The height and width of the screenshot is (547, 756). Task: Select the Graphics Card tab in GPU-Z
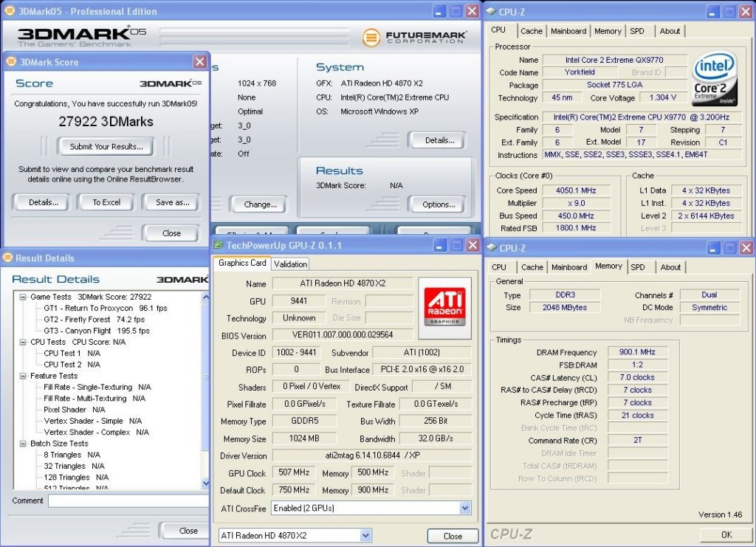[242, 263]
